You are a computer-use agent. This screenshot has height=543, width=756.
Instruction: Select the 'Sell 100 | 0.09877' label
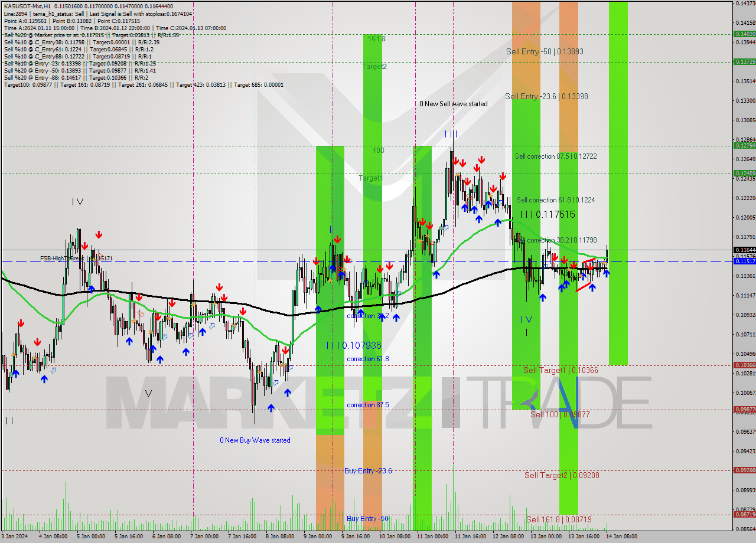(560, 414)
